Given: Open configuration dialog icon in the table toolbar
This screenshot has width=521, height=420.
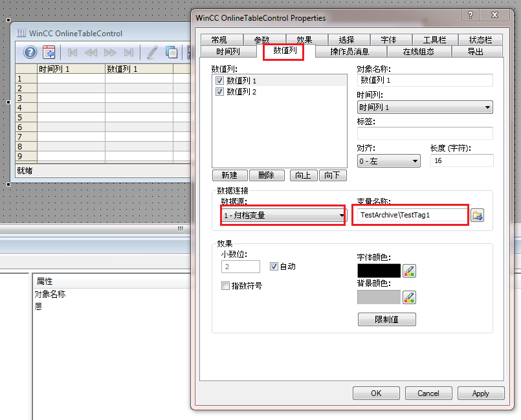Looking at the screenshot, I should (49, 52).
